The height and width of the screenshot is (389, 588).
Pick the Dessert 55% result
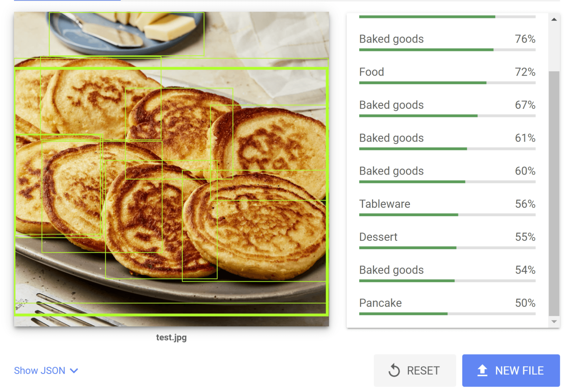click(378, 237)
